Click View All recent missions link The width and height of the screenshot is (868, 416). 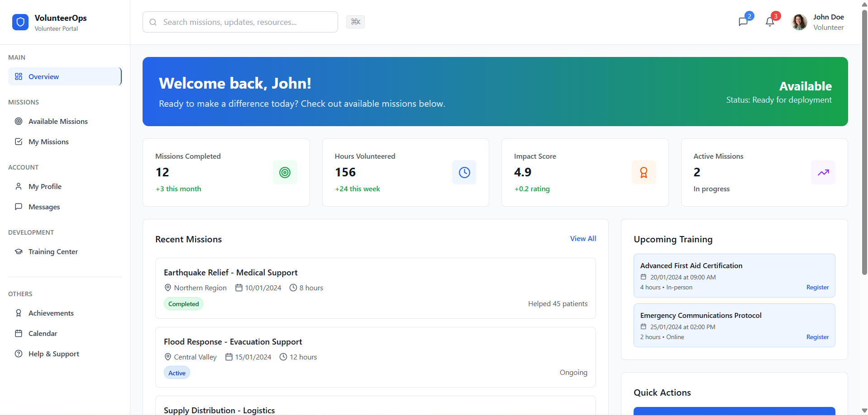[583, 238]
